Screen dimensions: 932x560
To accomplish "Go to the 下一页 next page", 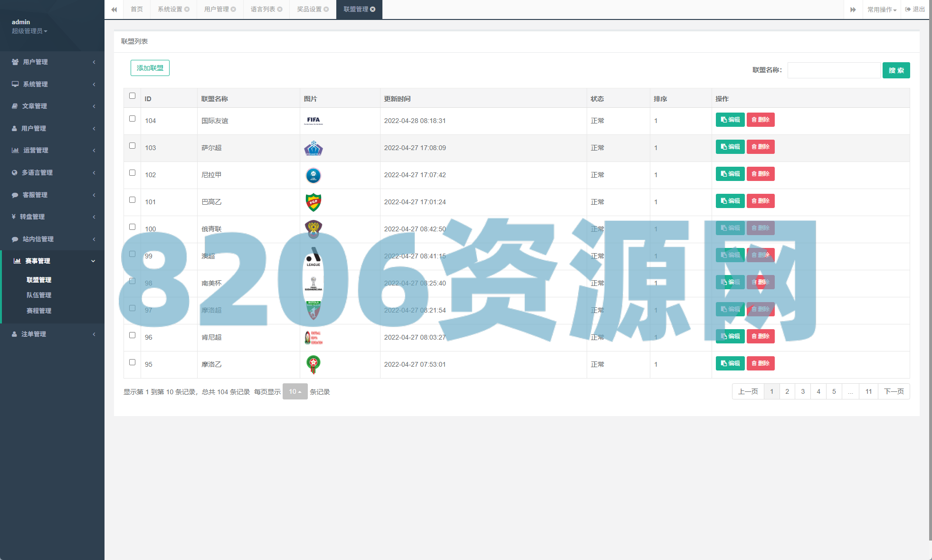I will tap(894, 391).
